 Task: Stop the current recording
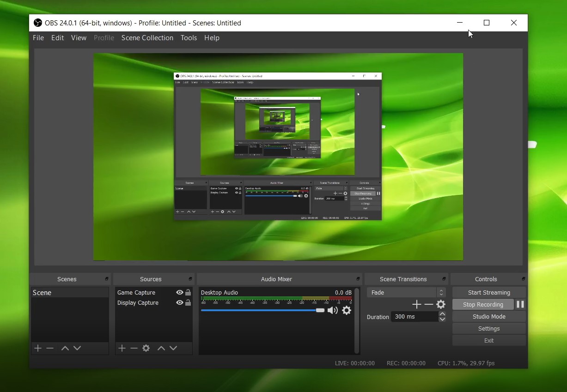coord(483,304)
